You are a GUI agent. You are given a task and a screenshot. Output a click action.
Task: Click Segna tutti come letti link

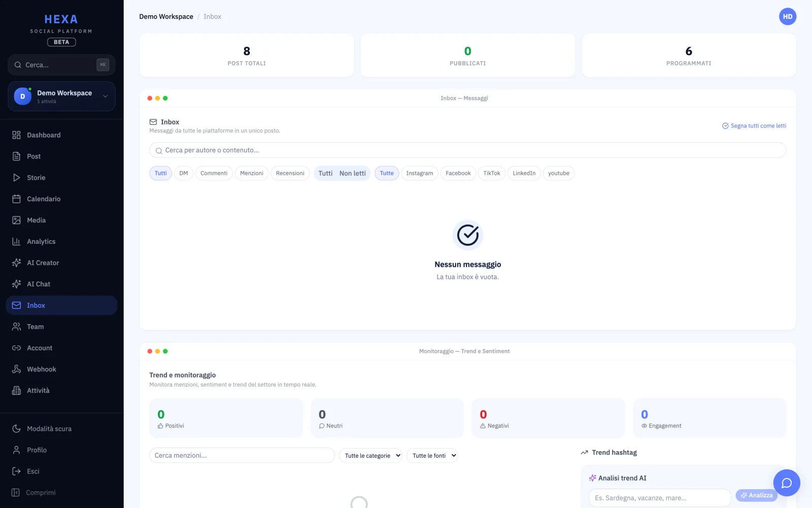click(754, 126)
